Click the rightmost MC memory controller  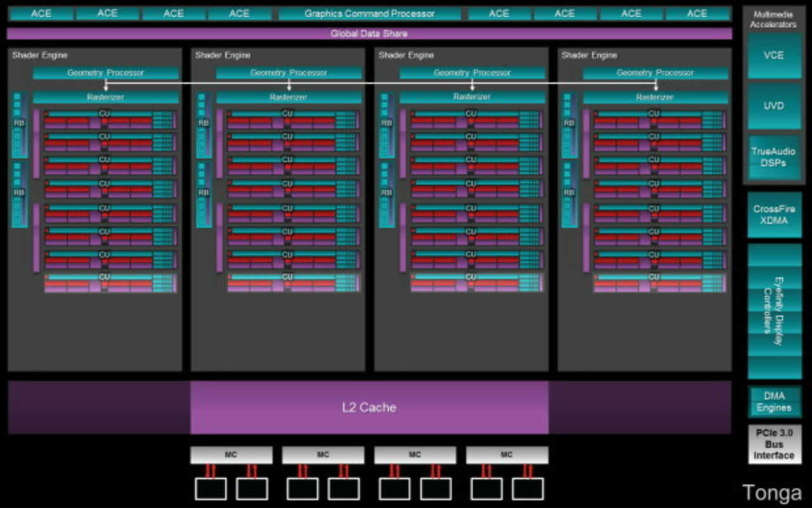(506, 455)
